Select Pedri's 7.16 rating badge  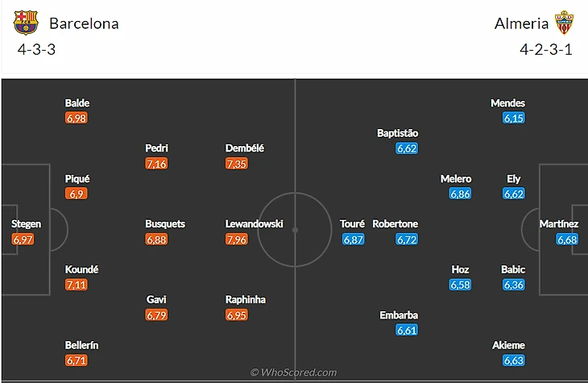(x=156, y=164)
